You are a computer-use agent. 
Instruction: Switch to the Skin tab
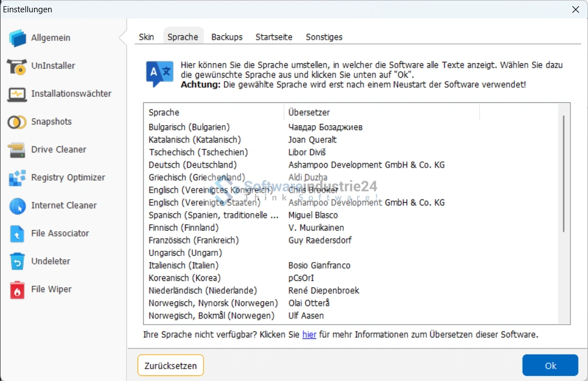pyautogui.click(x=146, y=37)
